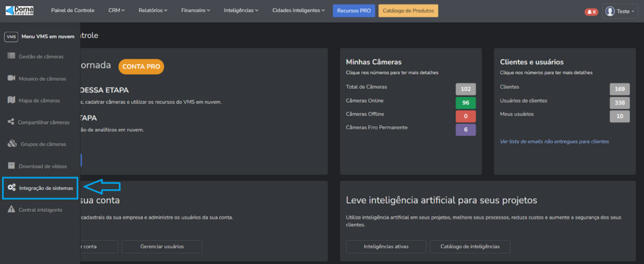Click the Integração de sistemas gears icon
The width and height of the screenshot is (644, 264).
point(11,188)
